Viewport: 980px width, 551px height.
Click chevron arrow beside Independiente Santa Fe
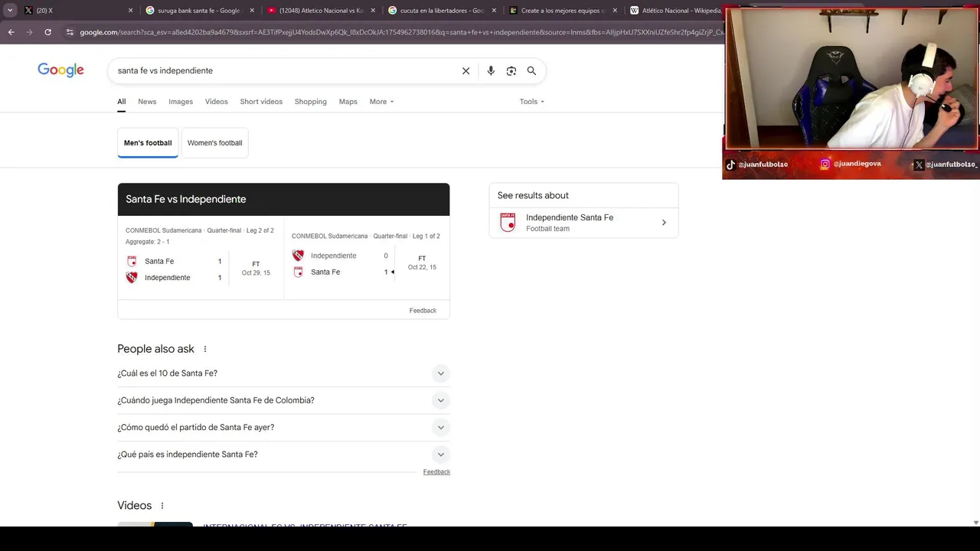point(664,223)
